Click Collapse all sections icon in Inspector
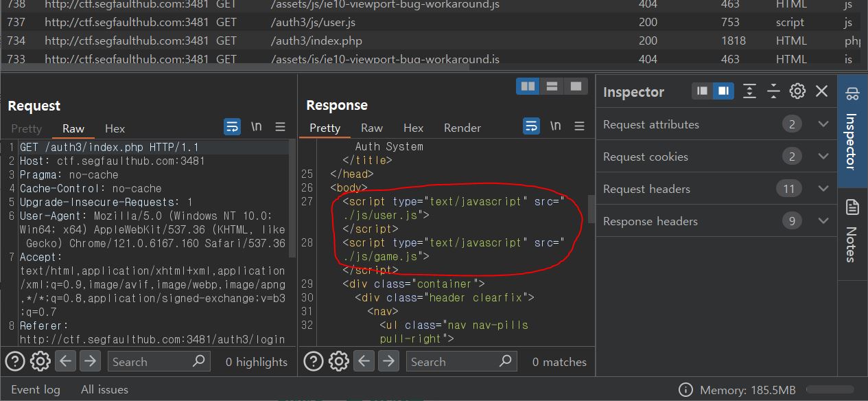The height and width of the screenshot is (401, 868). (773, 91)
